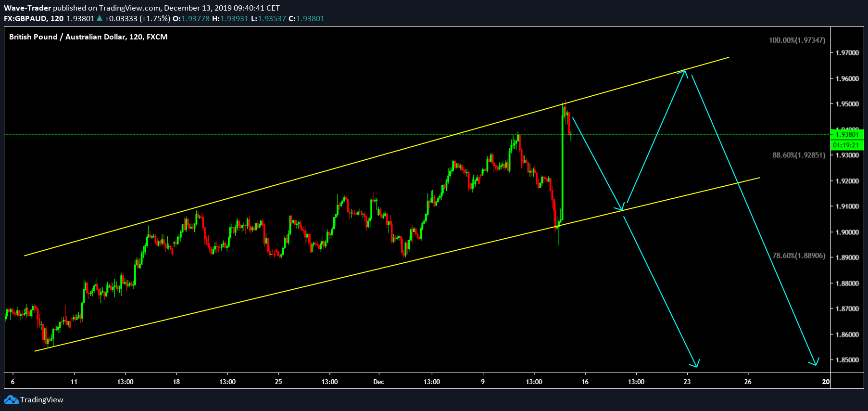
Task: Click the 1.87000 price axis label
Action: click(x=847, y=309)
